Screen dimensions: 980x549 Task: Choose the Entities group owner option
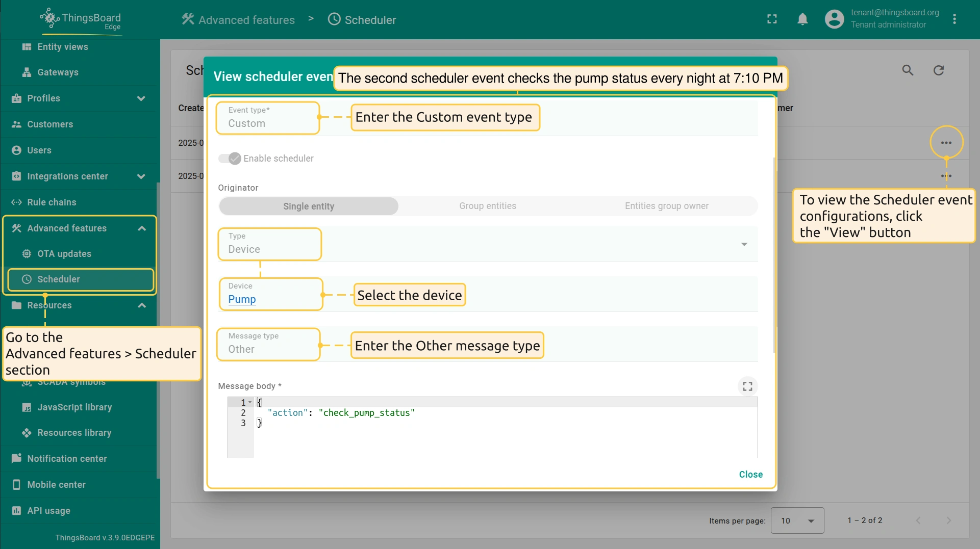(666, 206)
